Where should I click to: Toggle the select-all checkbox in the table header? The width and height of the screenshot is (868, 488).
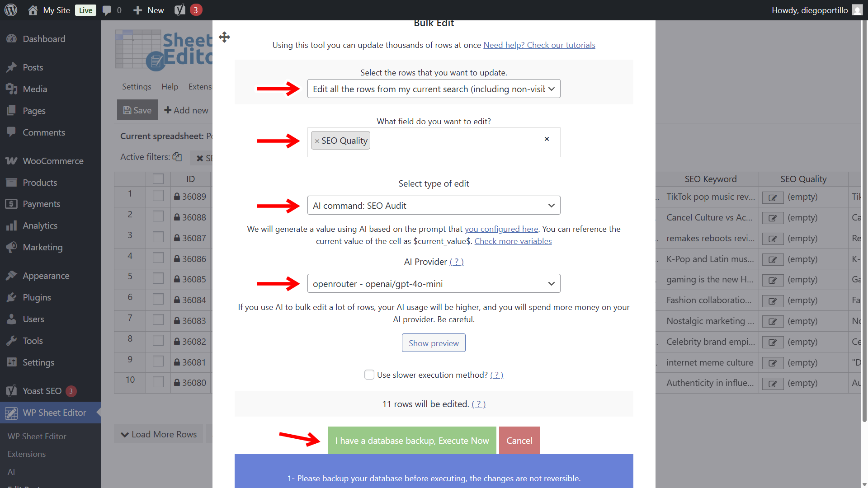(158, 179)
